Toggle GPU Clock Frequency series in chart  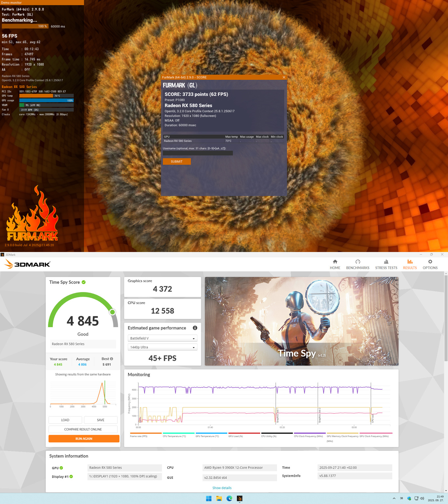376,435
